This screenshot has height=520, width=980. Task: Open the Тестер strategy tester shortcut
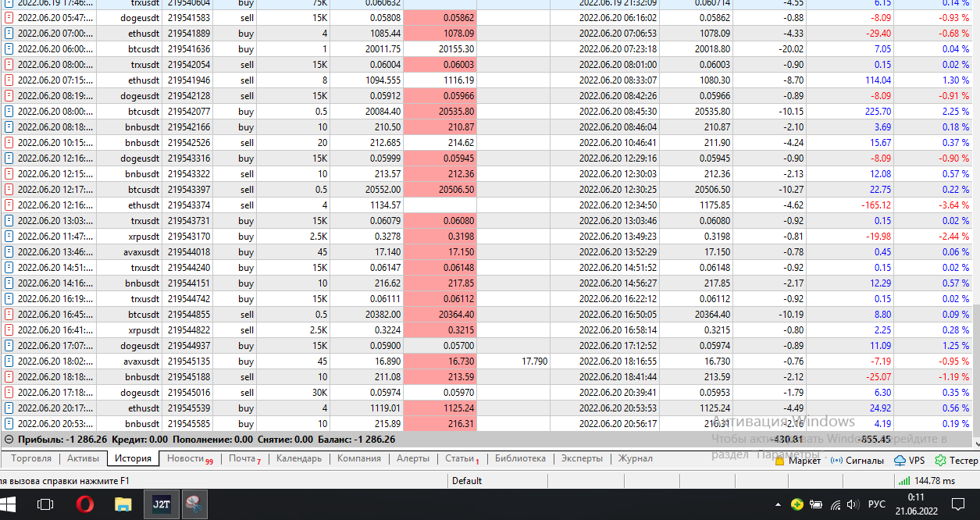[957, 461]
